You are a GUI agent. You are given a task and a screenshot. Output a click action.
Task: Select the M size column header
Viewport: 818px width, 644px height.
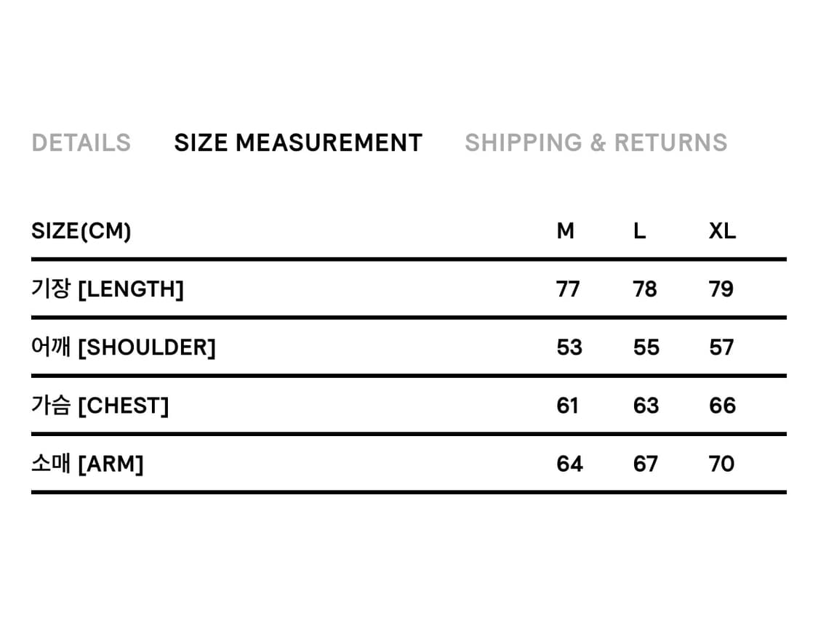(x=566, y=231)
